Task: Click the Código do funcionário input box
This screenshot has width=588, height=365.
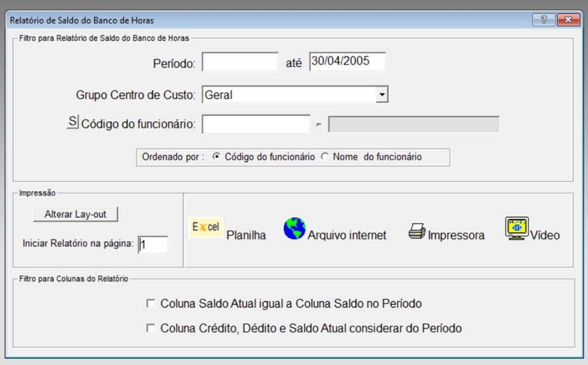Action: (x=256, y=124)
